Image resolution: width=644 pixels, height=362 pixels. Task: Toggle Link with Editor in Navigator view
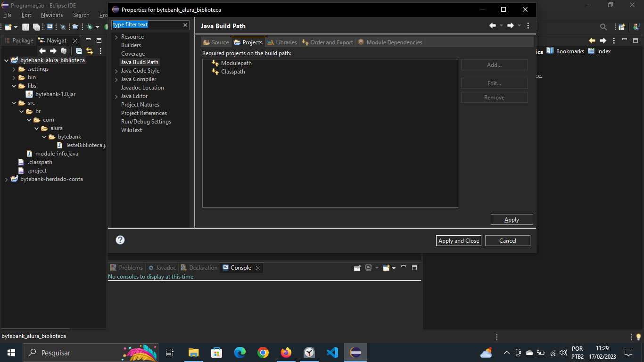90,51
